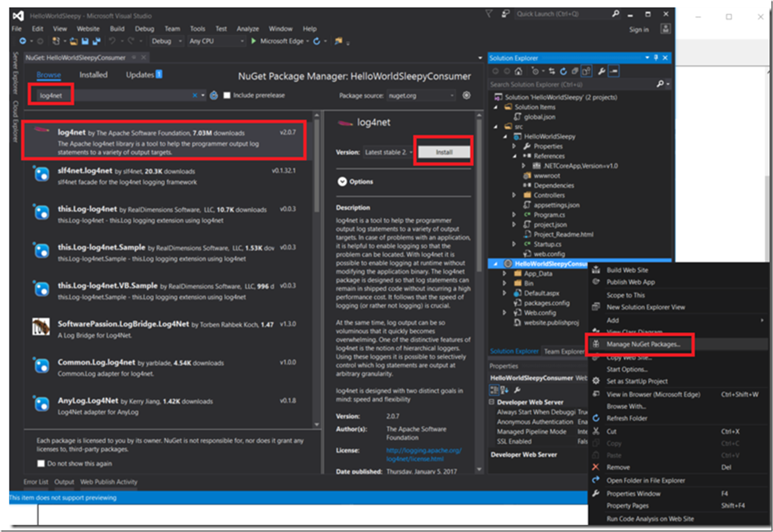The image size is (773, 532).
Task: Click the package list vertical scrollbar
Action: pyautogui.click(x=316, y=166)
